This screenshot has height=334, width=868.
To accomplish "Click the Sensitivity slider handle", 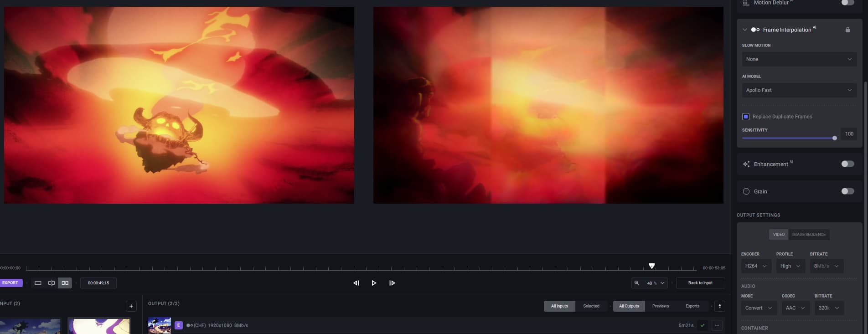I will pos(835,138).
